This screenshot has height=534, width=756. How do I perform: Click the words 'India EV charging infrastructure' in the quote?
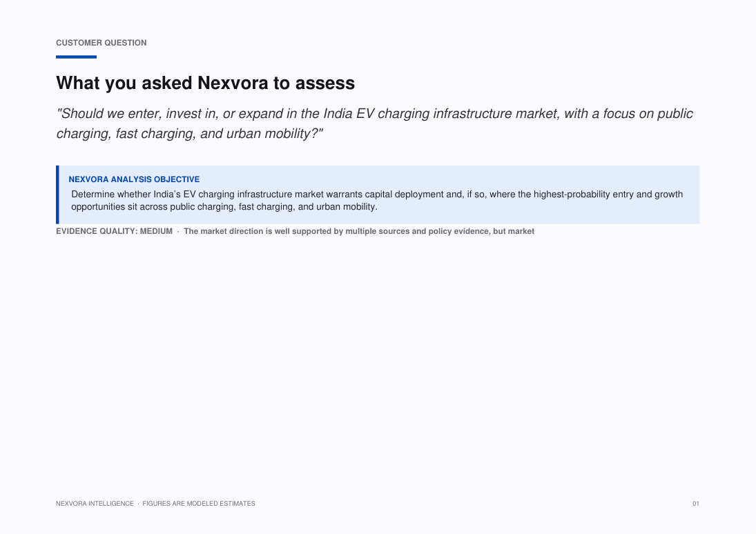(418, 114)
